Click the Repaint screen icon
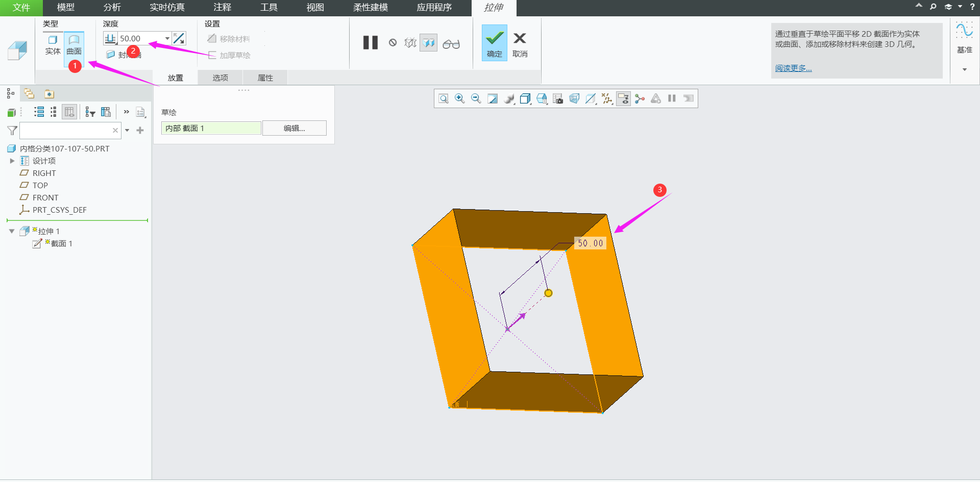This screenshot has width=980, height=482. 493,98
